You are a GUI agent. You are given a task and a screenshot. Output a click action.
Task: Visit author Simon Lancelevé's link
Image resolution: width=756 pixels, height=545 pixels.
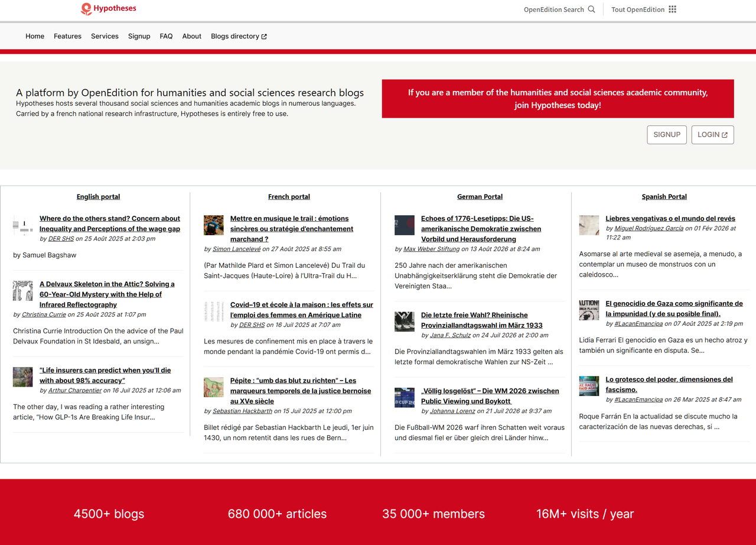tap(236, 249)
